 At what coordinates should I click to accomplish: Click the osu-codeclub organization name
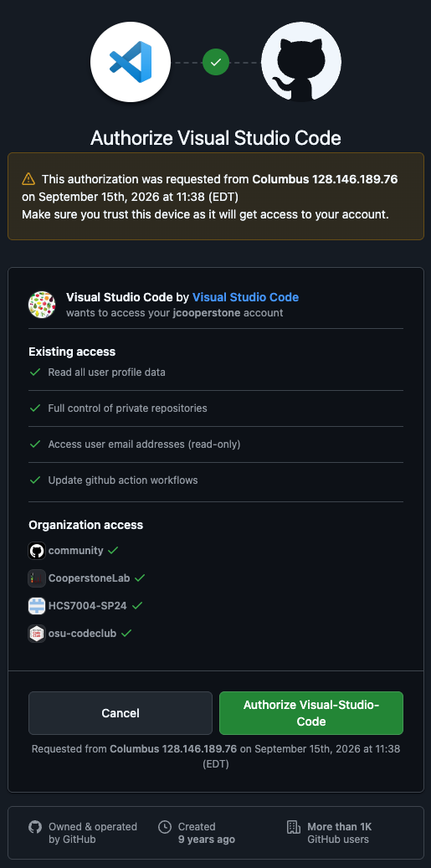tap(83, 634)
